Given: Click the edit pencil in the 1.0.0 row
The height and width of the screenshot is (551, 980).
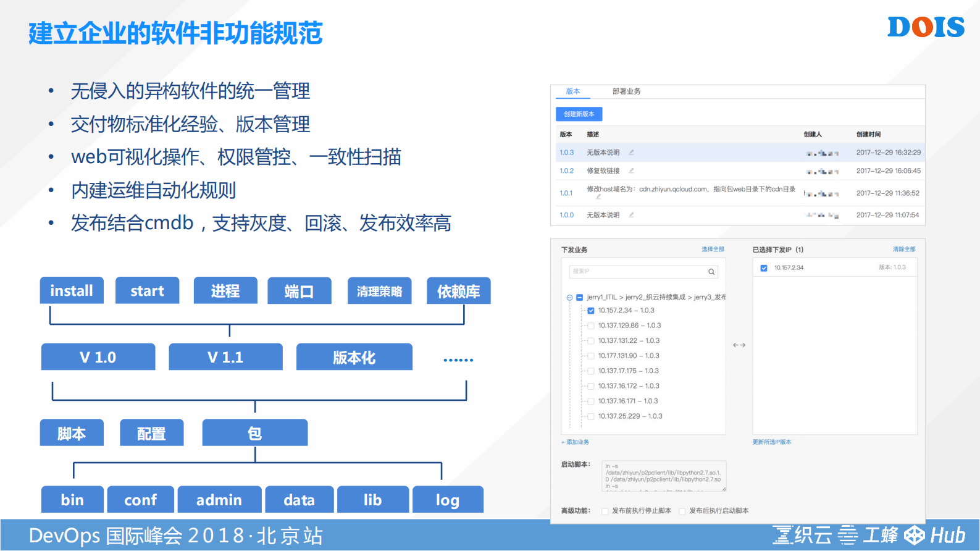Looking at the screenshot, I should pyautogui.click(x=631, y=215).
